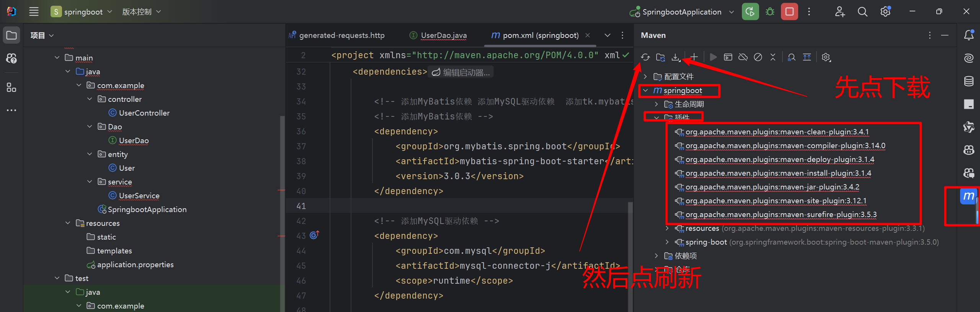
Task: Open the 项目 view dropdown
Action: tap(42, 35)
